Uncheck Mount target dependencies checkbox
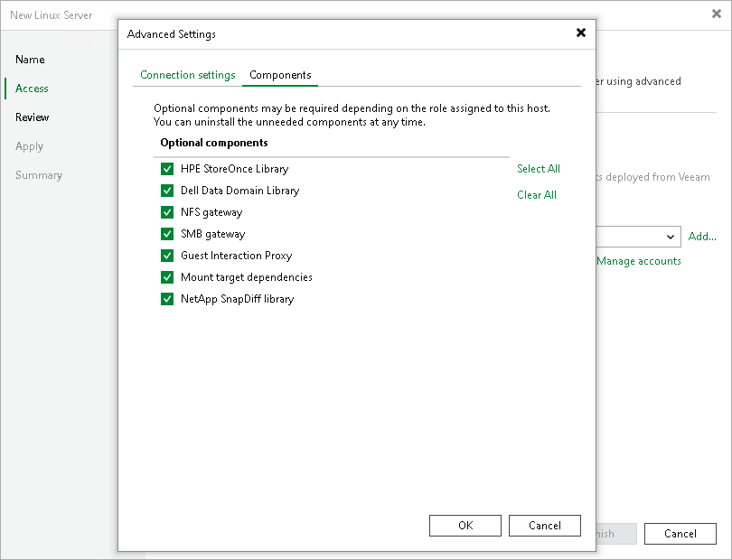This screenshot has height=560, width=732. click(167, 277)
